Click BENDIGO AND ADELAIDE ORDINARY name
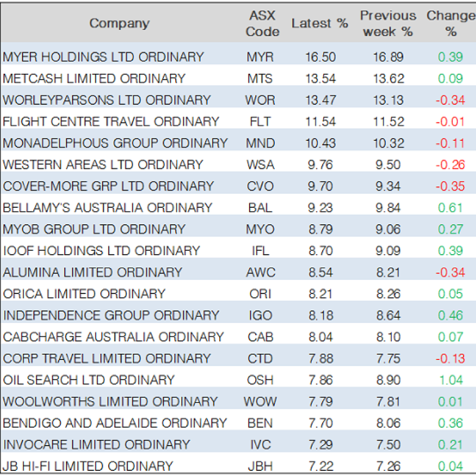Screen dimensions: 476x476 tap(115, 422)
